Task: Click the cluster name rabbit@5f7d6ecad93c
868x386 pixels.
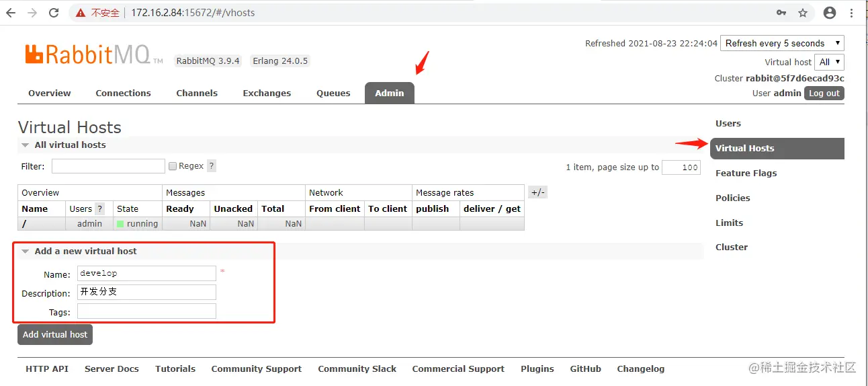Action: pyautogui.click(x=795, y=79)
